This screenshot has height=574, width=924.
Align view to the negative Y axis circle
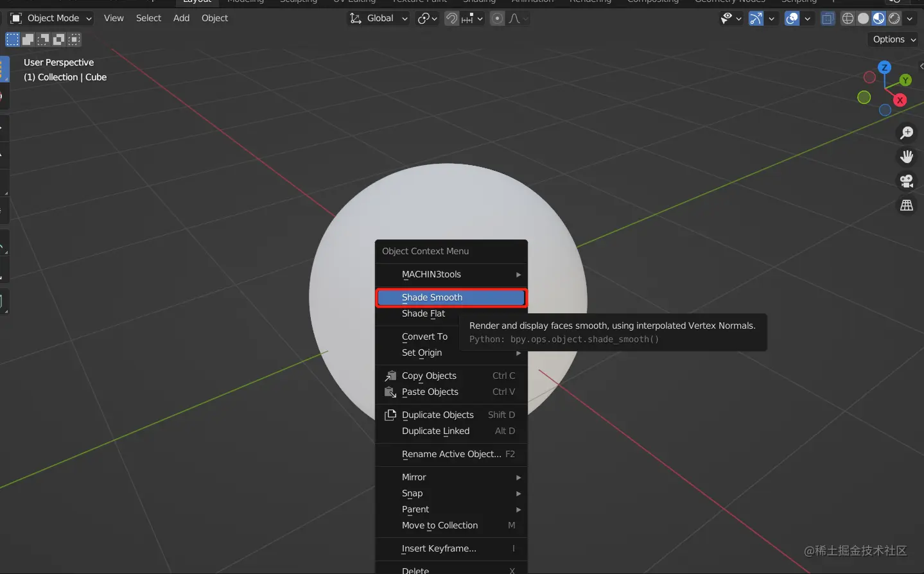pos(864,98)
